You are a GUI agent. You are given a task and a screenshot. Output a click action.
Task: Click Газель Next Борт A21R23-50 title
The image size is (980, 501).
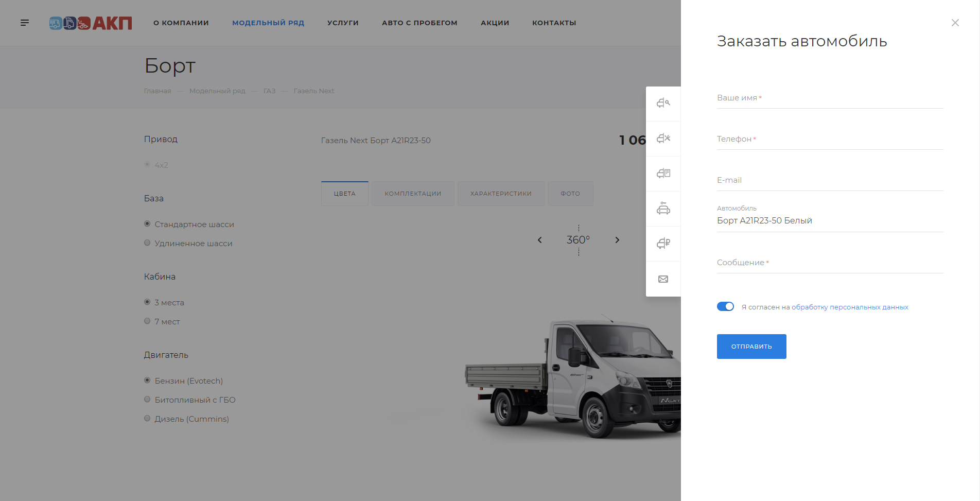[376, 140]
